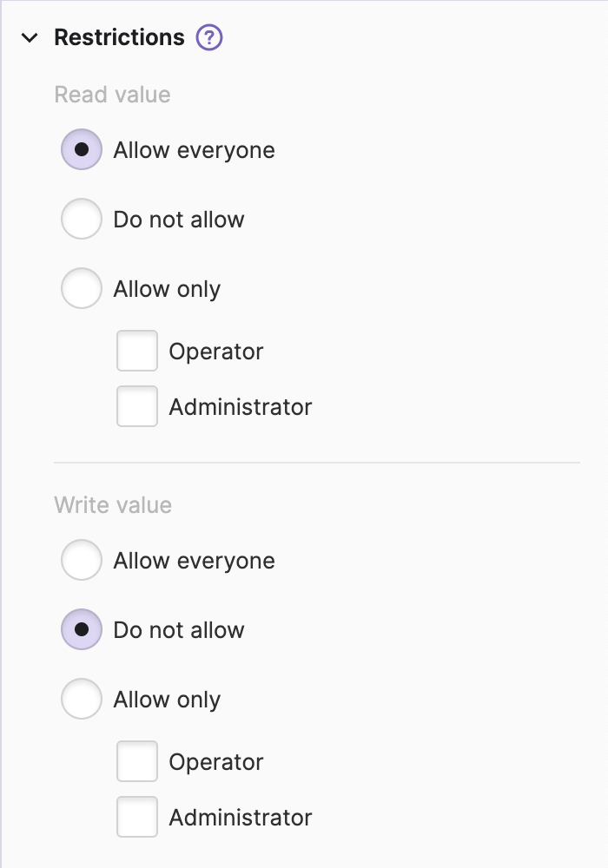Select Allow everyone radio under Write value

(82, 561)
